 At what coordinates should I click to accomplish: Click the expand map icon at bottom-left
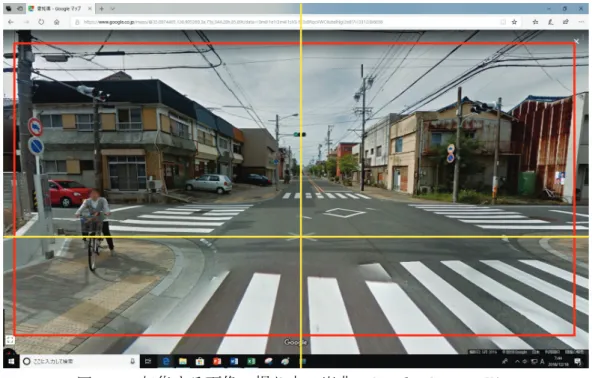10,340
